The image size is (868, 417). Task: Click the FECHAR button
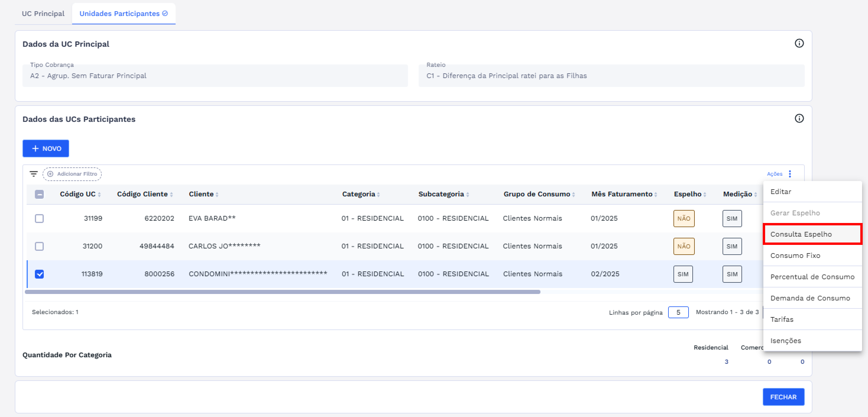point(783,397)
